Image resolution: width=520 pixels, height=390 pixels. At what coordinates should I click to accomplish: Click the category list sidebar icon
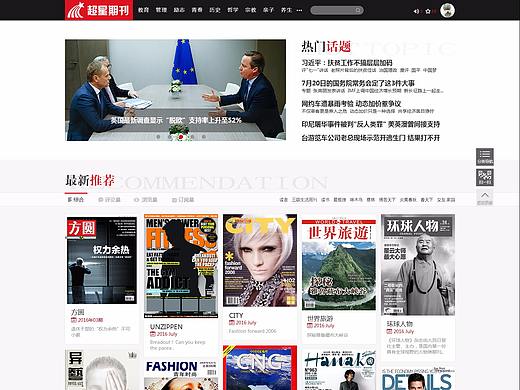485,157
